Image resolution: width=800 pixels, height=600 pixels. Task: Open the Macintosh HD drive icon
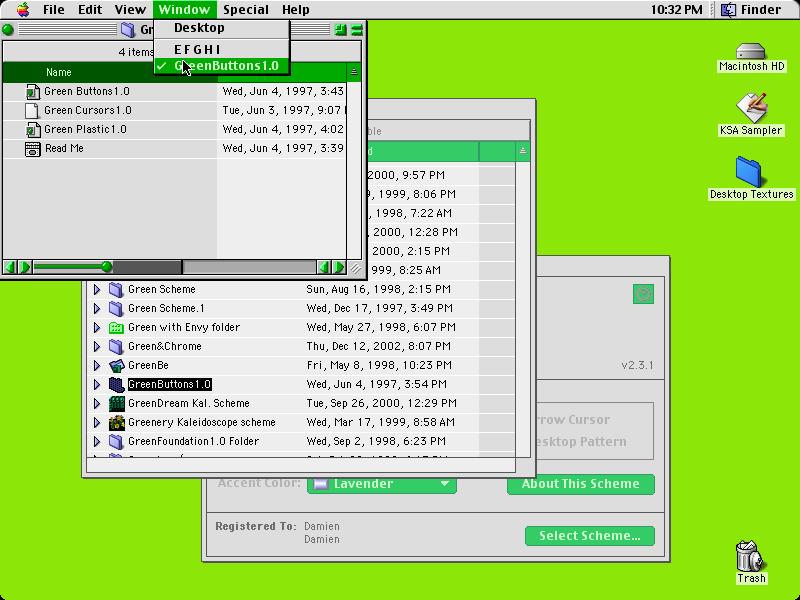click(x=751, y=52)
